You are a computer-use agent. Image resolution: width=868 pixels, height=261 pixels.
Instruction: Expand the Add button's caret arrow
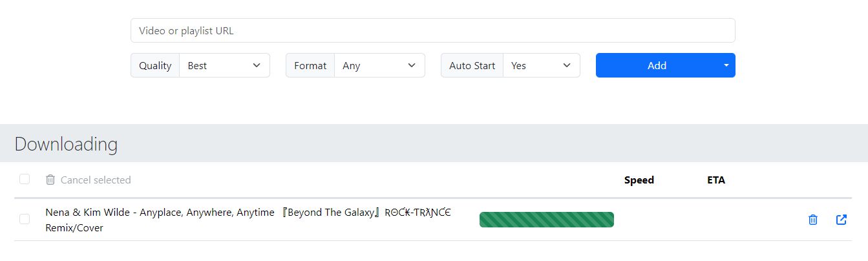coord(726,65)
